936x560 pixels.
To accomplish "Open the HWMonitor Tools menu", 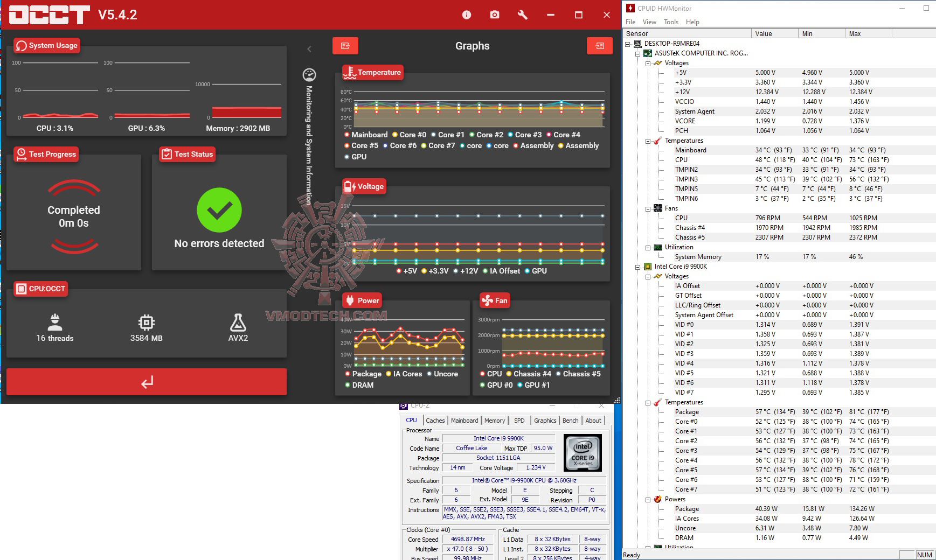I will pyautogui.click(x=671, y=22).
